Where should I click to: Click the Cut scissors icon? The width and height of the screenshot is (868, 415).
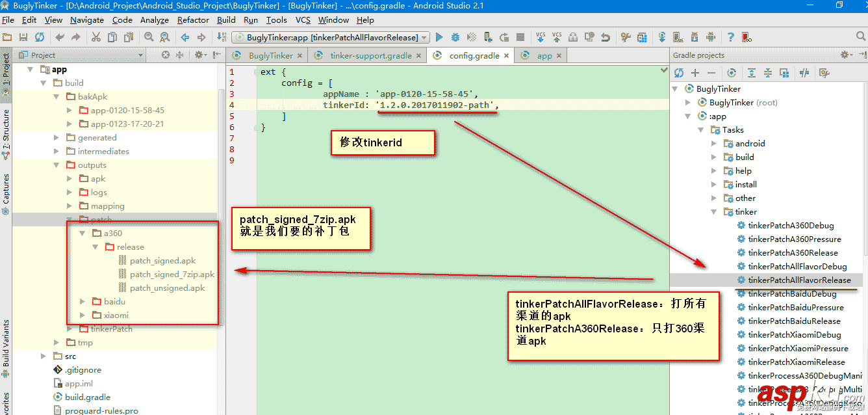pos(96,38)
